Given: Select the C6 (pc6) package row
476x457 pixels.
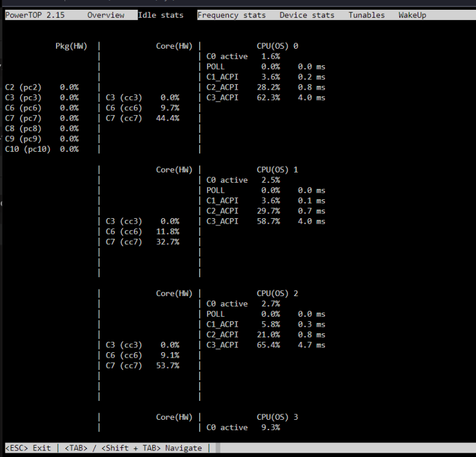Looking at the screenshot, I should [42, 108].
